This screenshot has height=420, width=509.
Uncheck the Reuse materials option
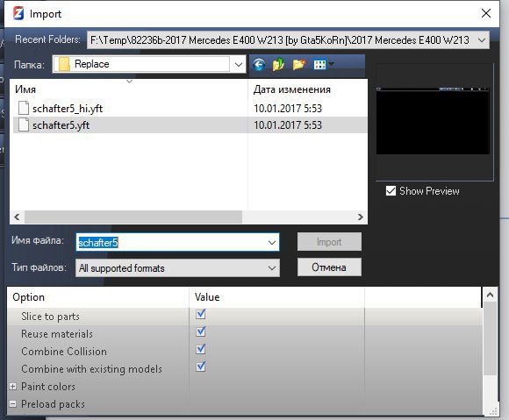[x=201, y=331]
